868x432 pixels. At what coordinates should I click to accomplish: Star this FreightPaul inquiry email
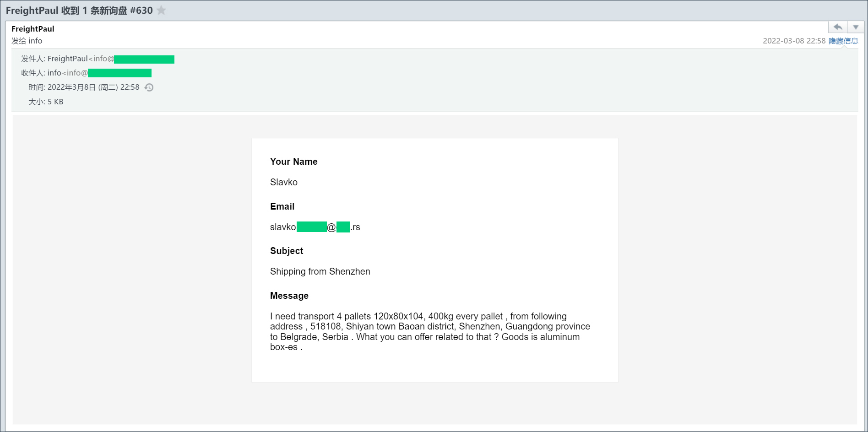[161, 11]
